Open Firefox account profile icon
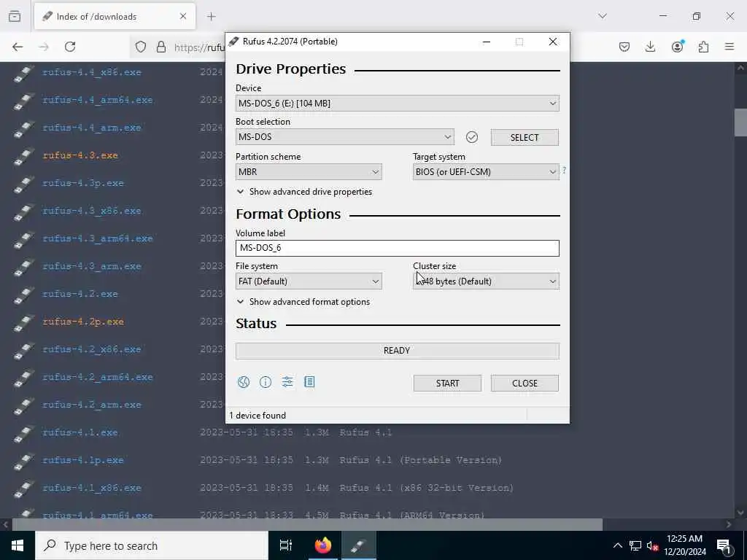This screenshot has height=560, width=747. point(678,46)
